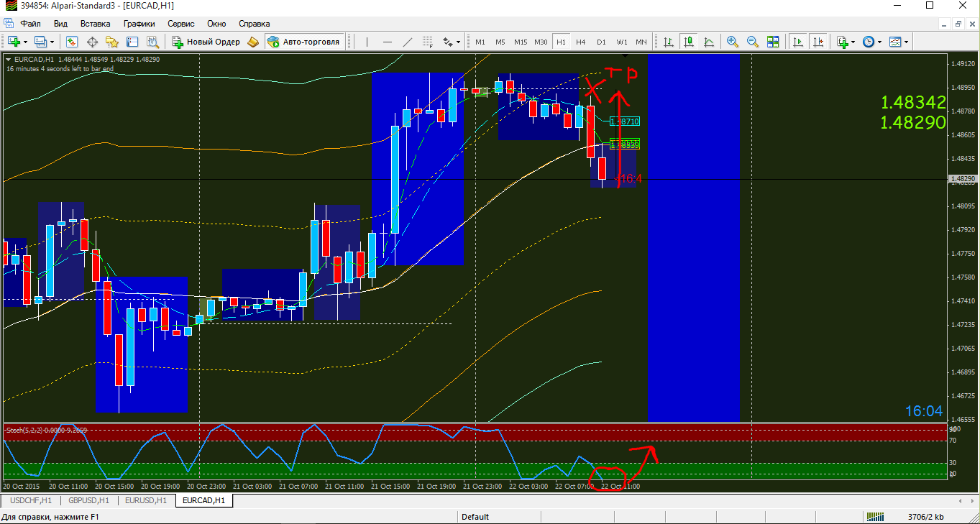Set chart type to bar chart
Screen dimensions: 980x524
click(669, 42)
